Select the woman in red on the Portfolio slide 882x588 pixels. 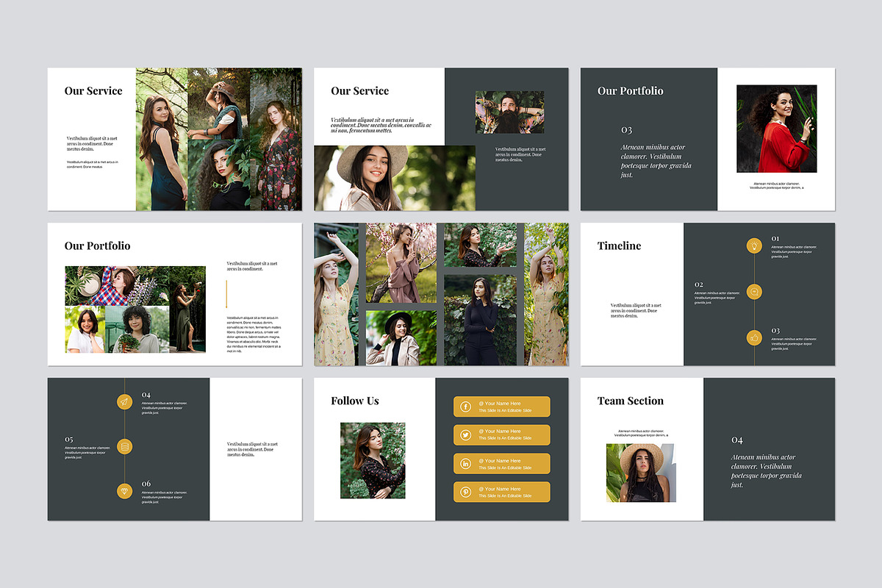point(777,129)
